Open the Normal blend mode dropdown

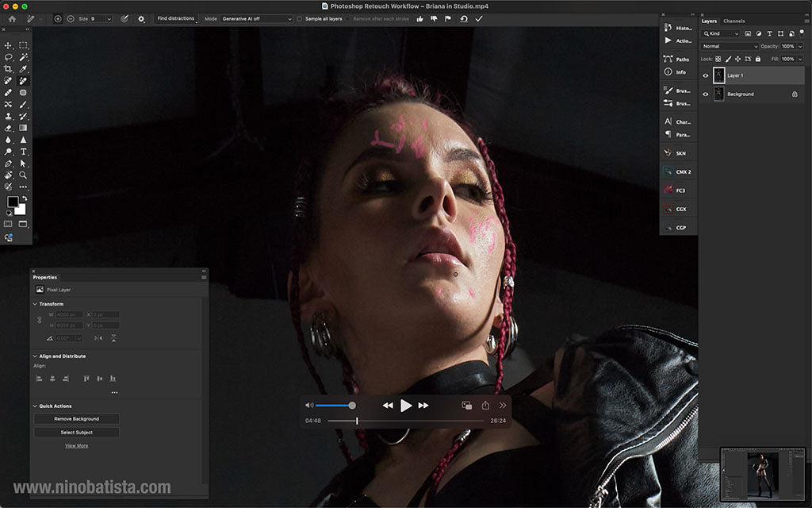pos(728,46)
